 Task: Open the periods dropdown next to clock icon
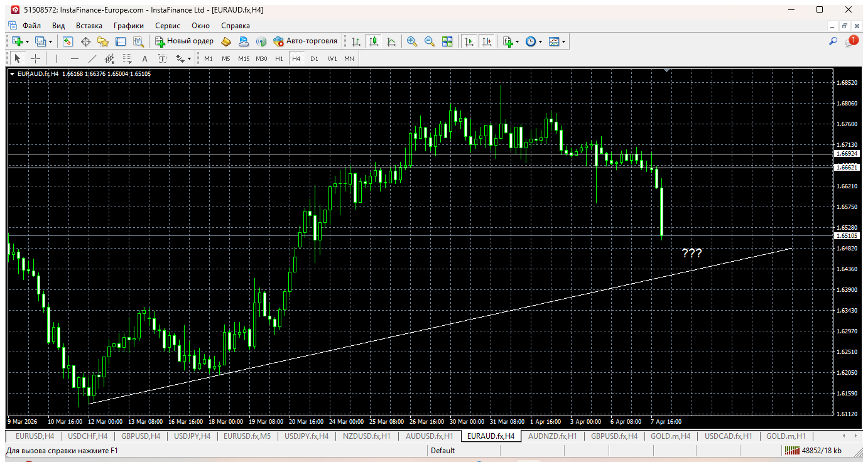[x=540, y=41]
